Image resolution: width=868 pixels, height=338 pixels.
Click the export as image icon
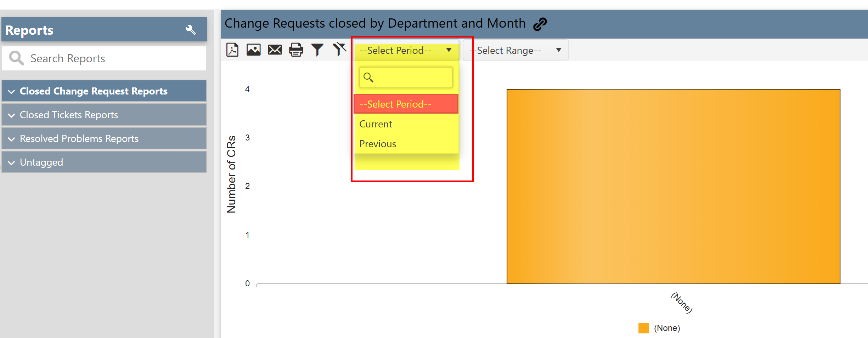pos(254,50)
